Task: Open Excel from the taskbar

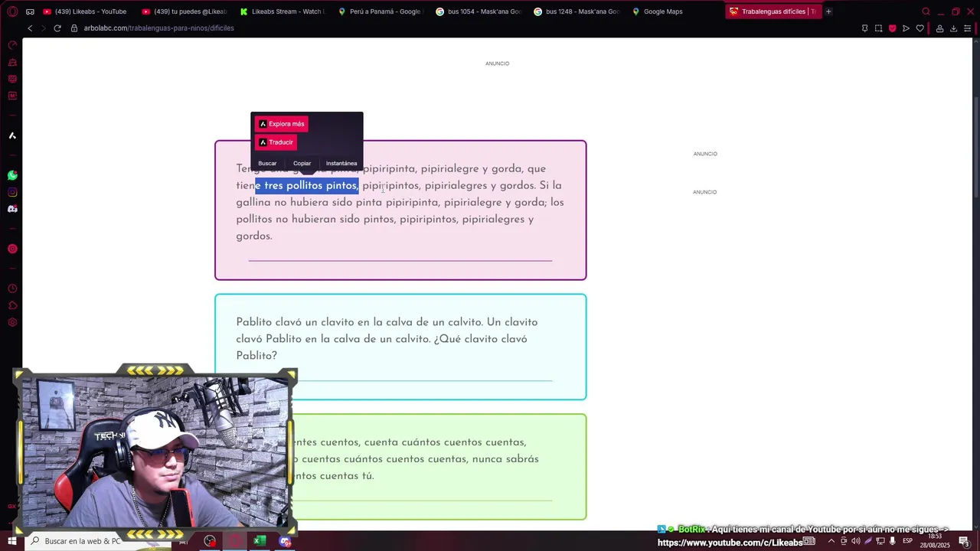Action: click(260, 541)
